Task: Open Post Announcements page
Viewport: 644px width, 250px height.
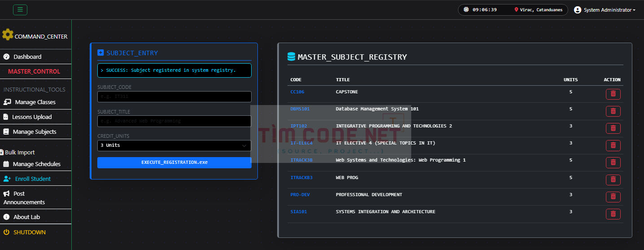Action: click(24, 197)
